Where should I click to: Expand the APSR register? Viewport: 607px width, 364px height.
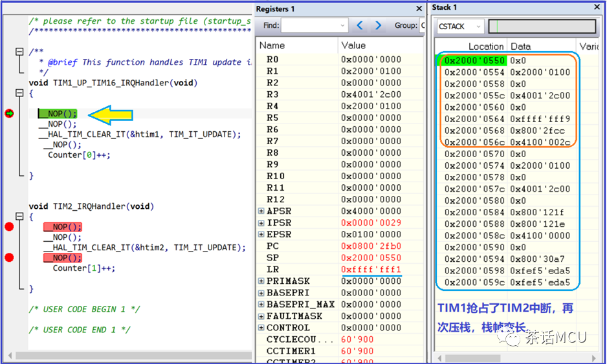tap(261, 211)
